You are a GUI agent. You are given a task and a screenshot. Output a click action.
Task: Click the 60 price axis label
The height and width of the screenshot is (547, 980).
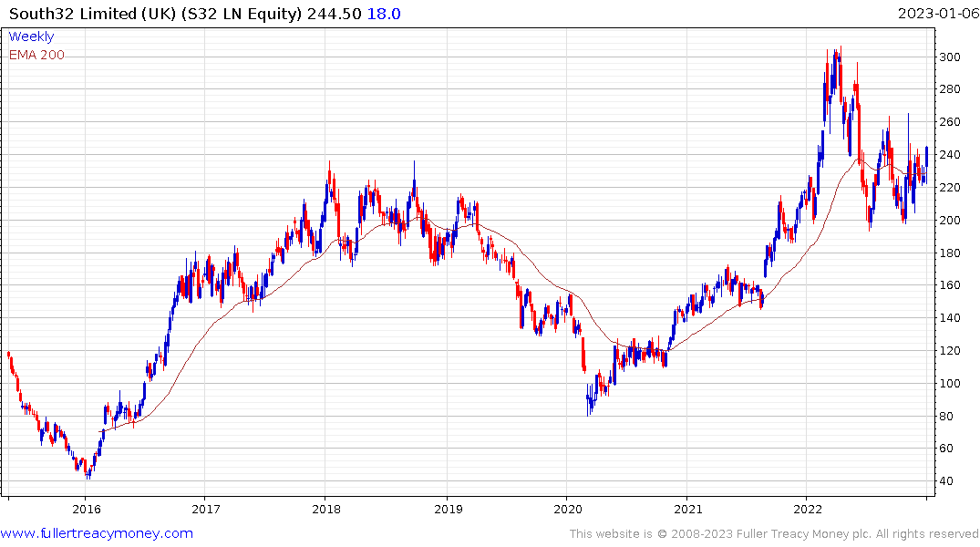(947, 449)
